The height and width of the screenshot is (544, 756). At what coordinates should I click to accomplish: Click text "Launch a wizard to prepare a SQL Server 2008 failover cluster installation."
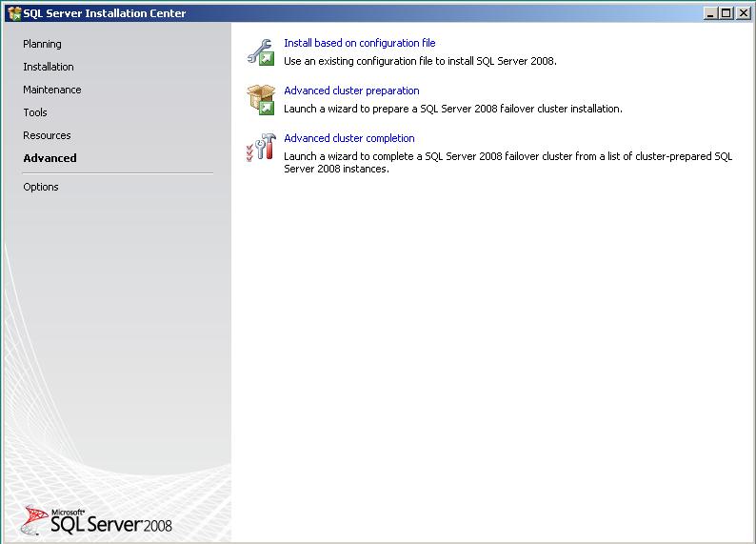452,109
